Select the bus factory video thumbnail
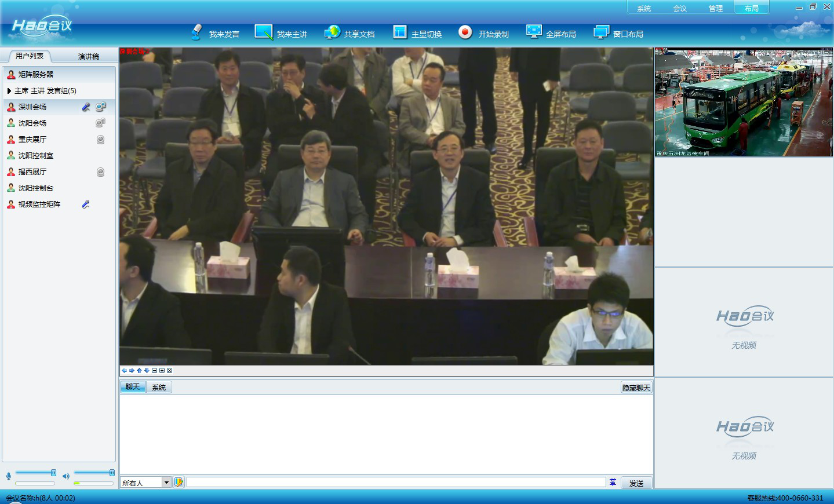This screenshot has width=834, height=504. [744, 103]
